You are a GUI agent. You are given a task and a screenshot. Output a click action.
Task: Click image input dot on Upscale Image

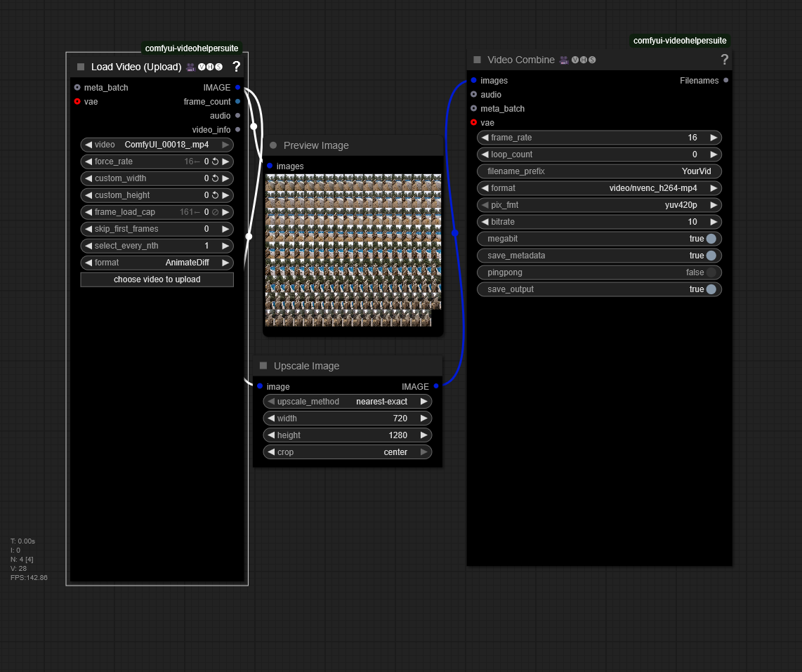coord(260,386)
